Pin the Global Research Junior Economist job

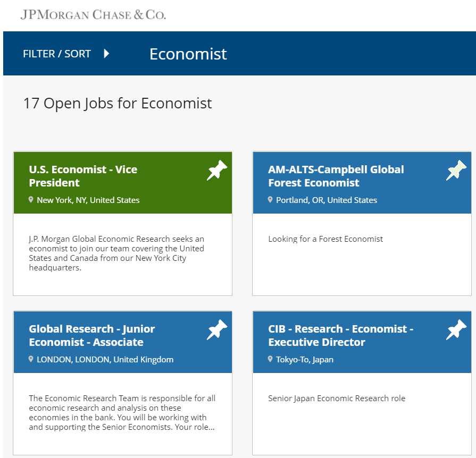(x=217, y=330)
